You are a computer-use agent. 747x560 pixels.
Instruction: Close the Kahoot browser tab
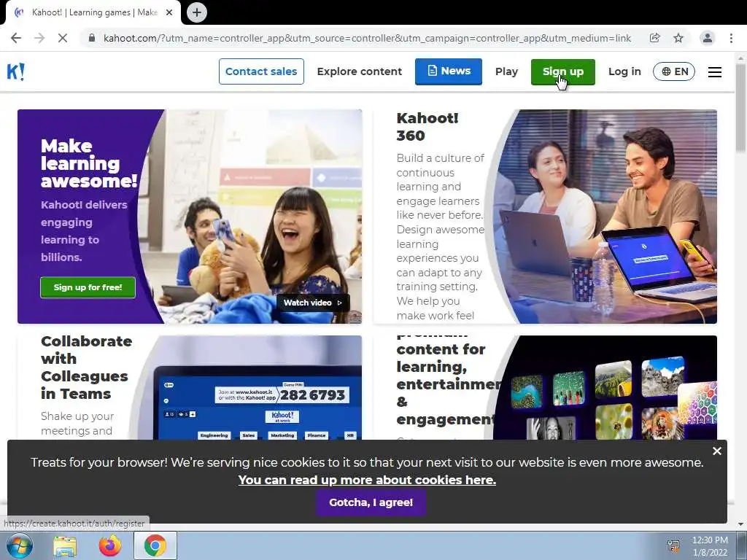[x=169, y=12]
